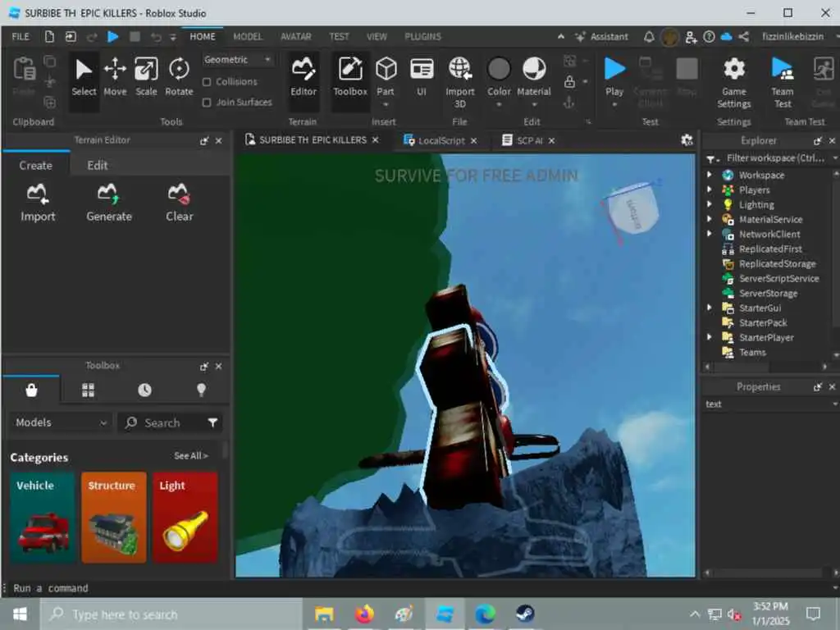Activate the Select tool
This screenshot has height=630, width=840.
pos(84,78)
